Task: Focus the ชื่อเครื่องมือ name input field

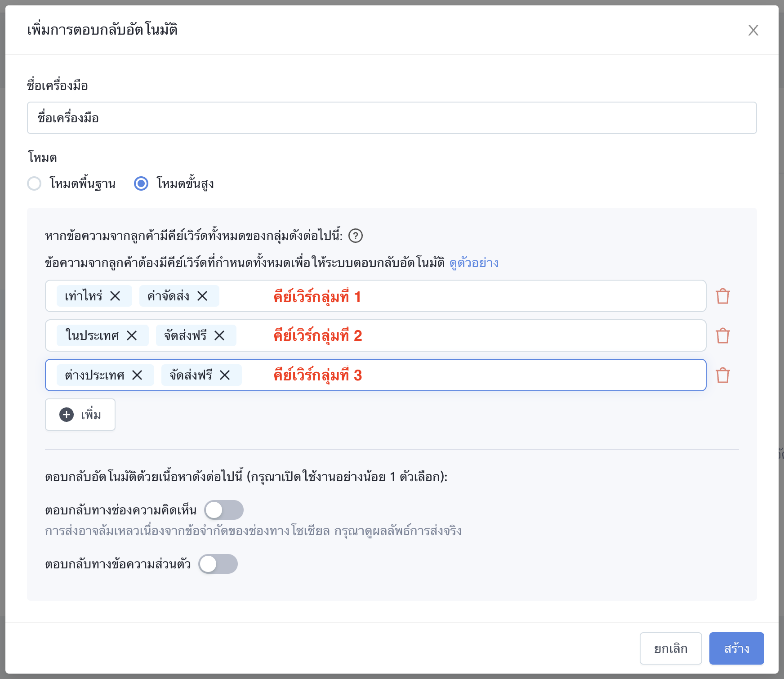Action: tap(392, 118)
